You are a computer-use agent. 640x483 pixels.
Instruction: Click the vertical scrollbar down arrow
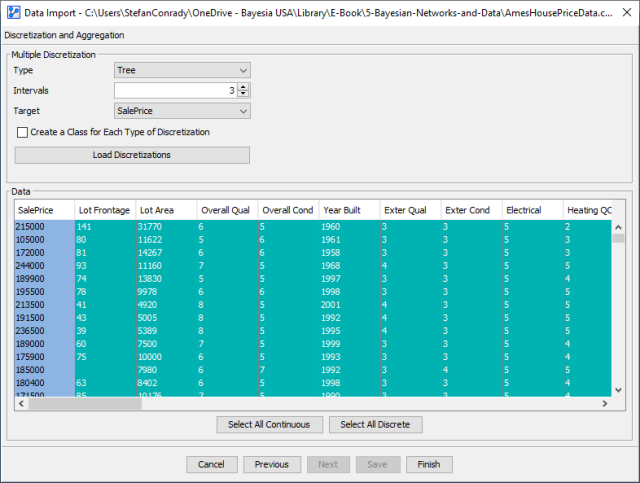pos(618,390)
